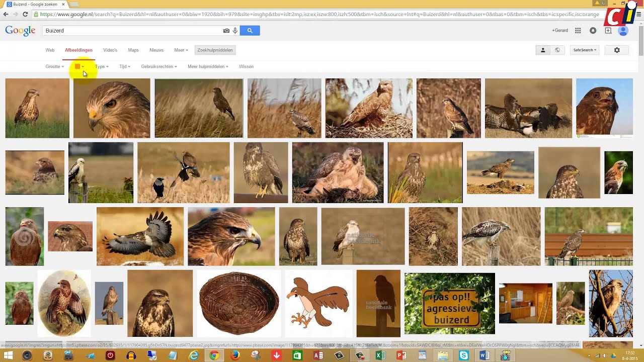This screenshot has width=644, height=362.
Task: Switch to Chrome in the taskbar
Action: click(214, 355)
